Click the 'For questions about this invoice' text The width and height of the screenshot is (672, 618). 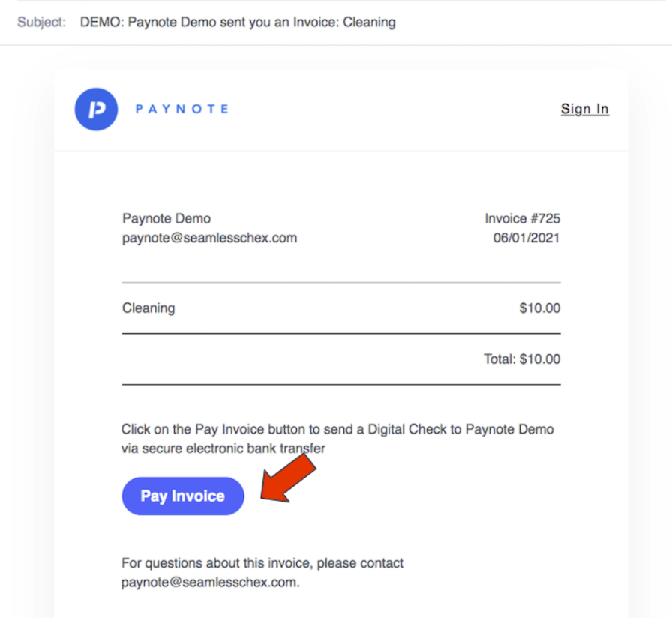(262, 563)
